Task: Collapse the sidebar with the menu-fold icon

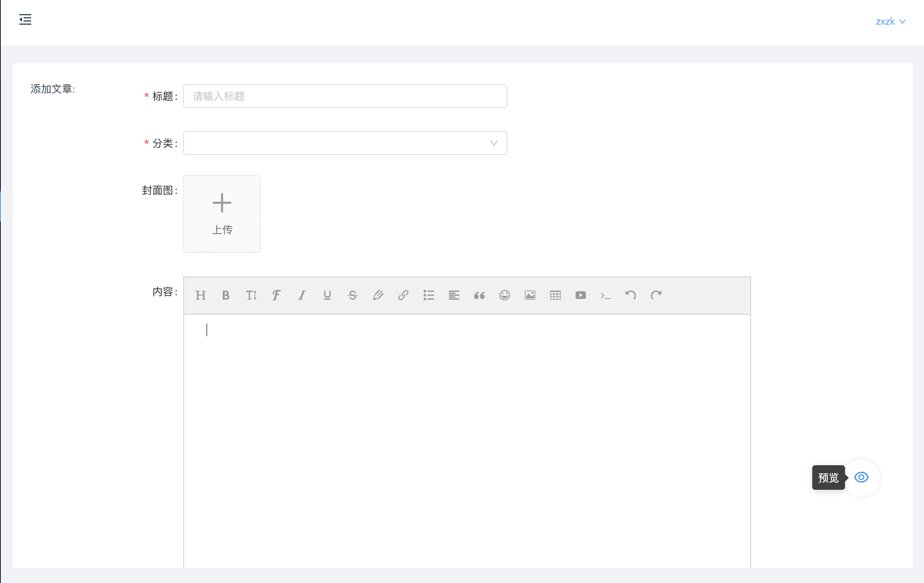Action: click(x=25, y=19)
